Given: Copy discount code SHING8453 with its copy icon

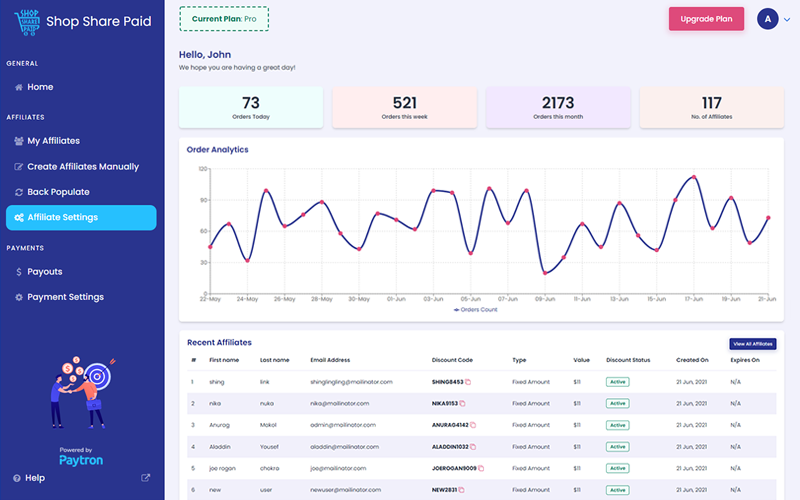Looking at the screenshot, I should (x=468, y=382).
